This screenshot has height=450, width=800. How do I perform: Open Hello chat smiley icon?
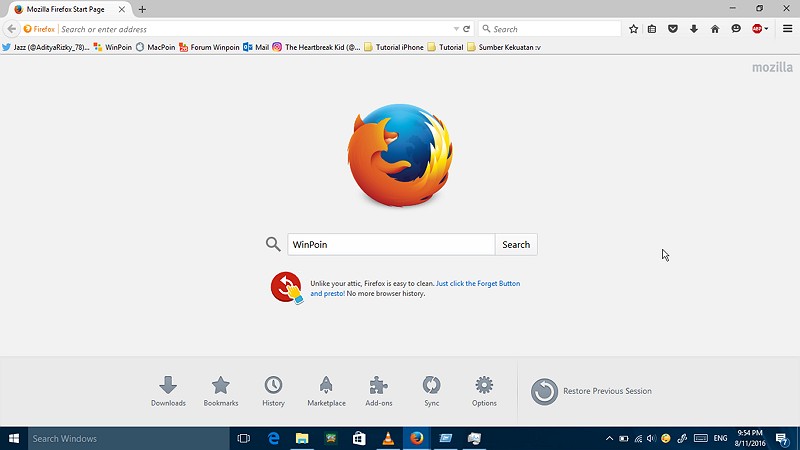(x=736, y=29)
